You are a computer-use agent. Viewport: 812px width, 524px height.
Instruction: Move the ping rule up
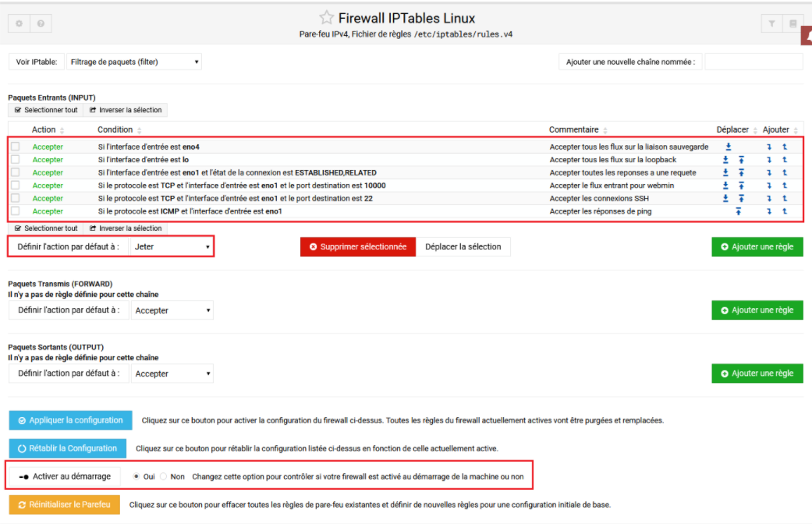[739, 211]
